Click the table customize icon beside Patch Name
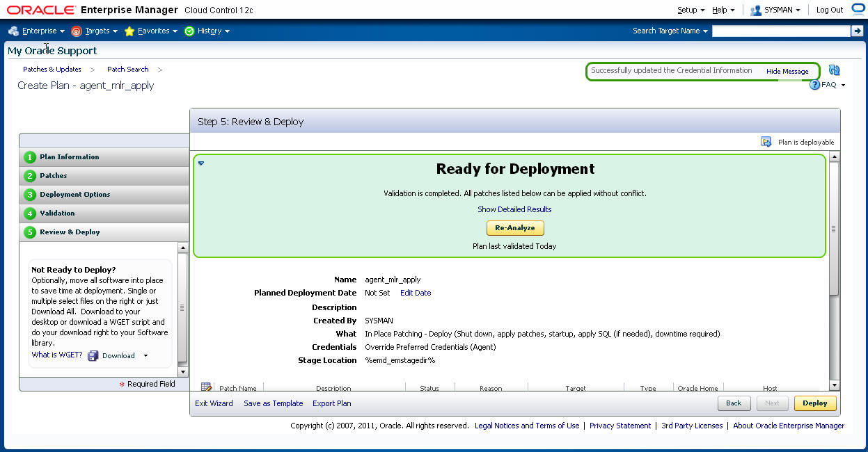This screenshot has width=868, height=452. pos(206,387)
